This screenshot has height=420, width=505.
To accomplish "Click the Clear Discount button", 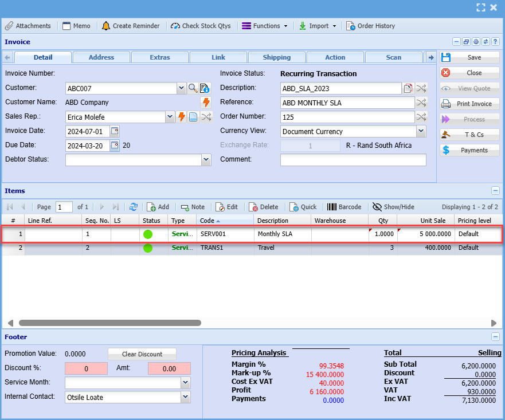I will (142, 354).
